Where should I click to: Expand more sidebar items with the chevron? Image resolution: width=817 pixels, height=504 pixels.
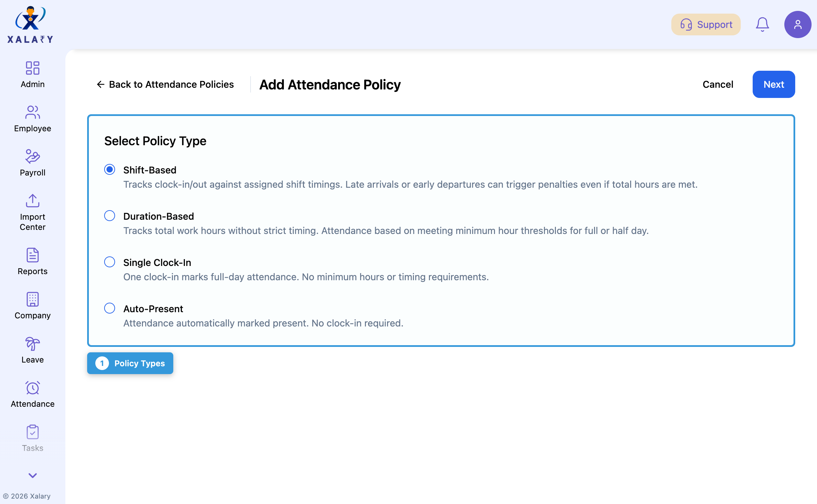point(32,475)
